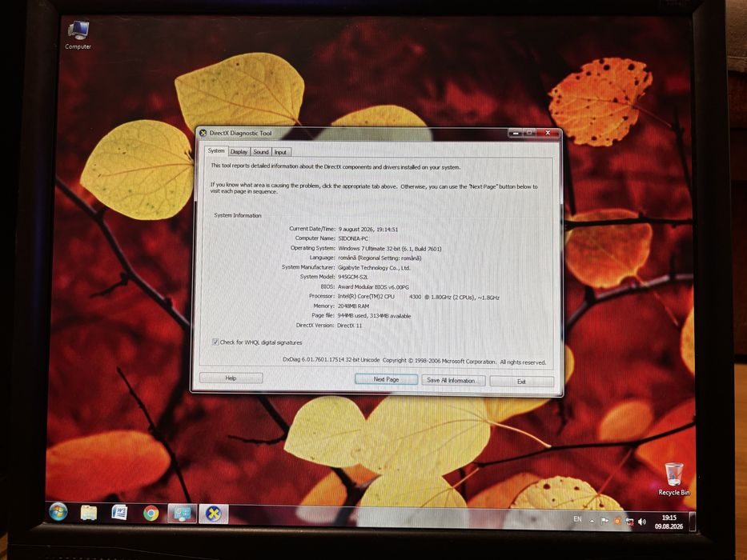
Task: Click the DirectX 11 version value
Action: click(x=350, y=326)
